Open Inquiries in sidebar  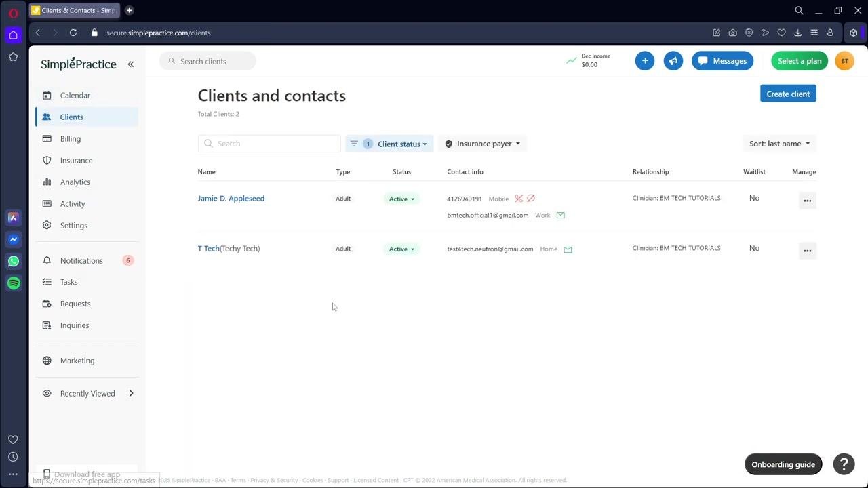click(x=87, y=325)
